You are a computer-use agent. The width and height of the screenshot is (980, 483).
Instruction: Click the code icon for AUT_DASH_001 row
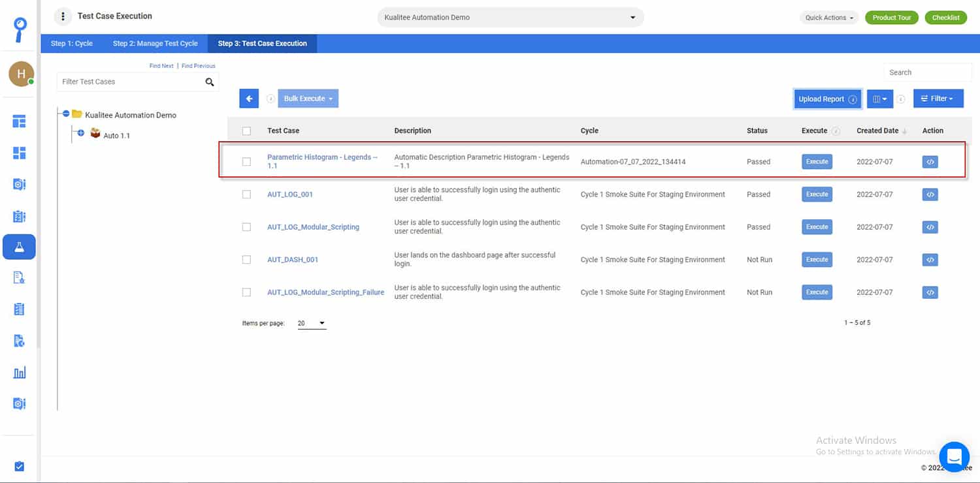click(x=930, y=260)
